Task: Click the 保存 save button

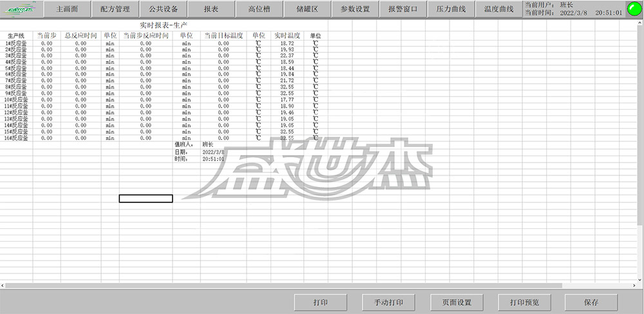Action: tap(591, 302)
